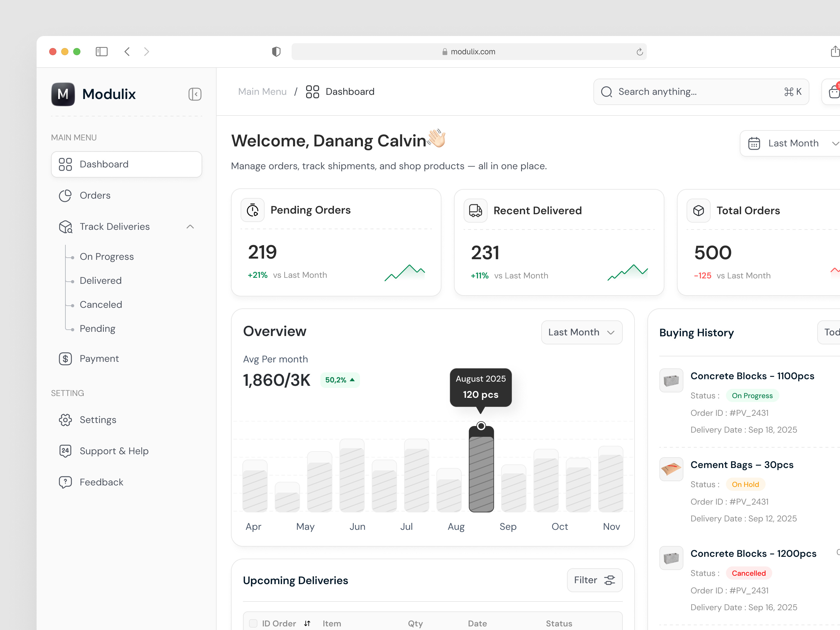Toggle the select-all checkbox in Upcoming Deliveries
The image size is (840, 630).
click(253, 623)
